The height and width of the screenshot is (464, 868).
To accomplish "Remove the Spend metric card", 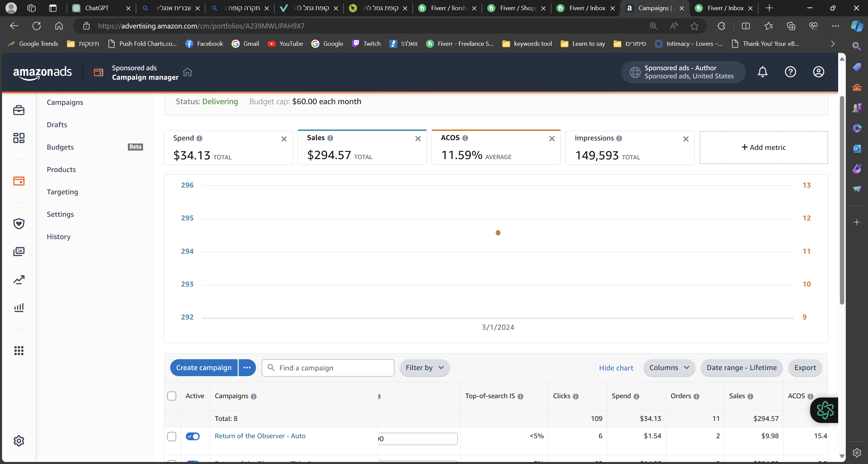I will (x=284, y=139).
